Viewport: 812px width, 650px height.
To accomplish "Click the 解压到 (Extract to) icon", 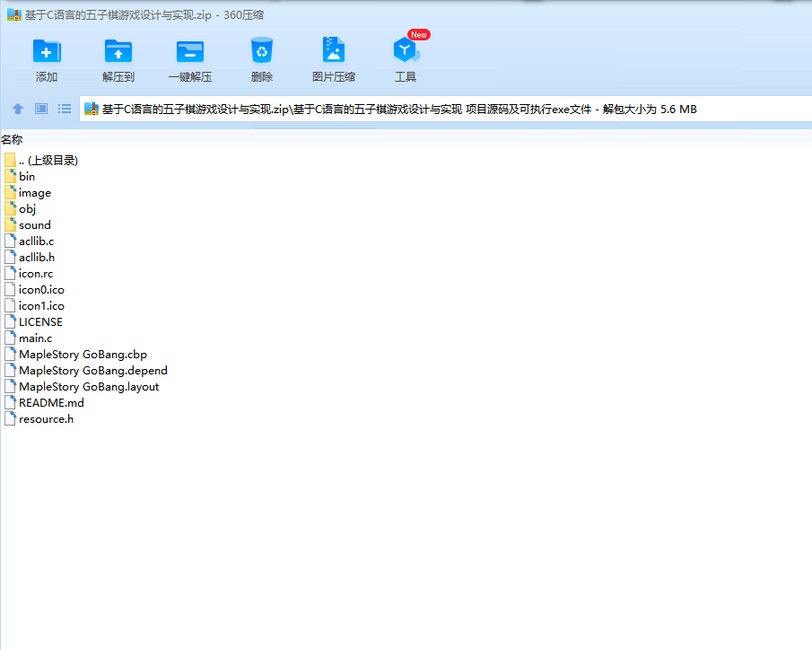I will [118, 51].
